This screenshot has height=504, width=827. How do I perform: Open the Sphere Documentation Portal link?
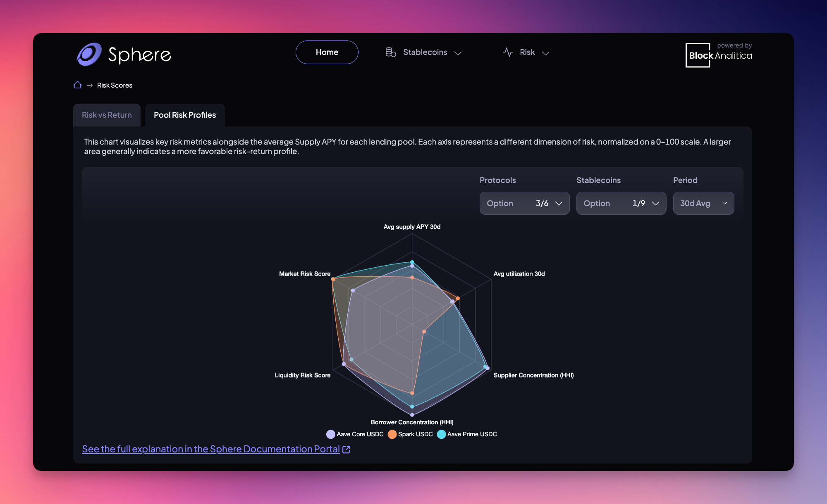[211, 449]
